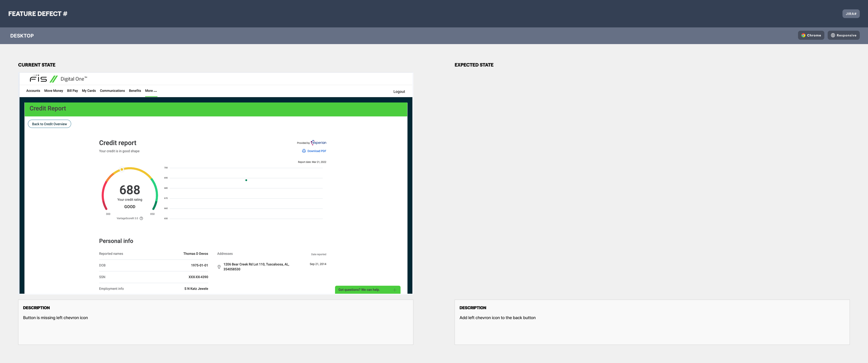Image resolution: width=868 pixels, height=363 pixels.
Task: Click the VantageScore® 3.0 label
Action: point(127,218)
